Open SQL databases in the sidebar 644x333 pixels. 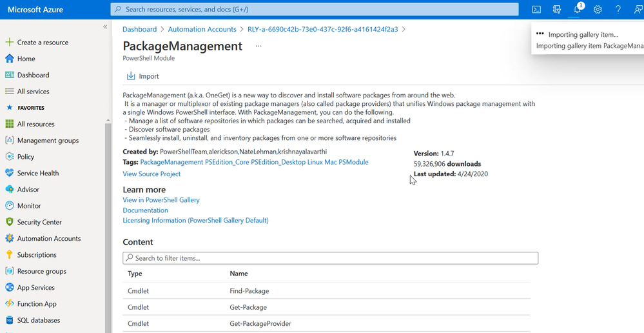(x=39, y=320)
